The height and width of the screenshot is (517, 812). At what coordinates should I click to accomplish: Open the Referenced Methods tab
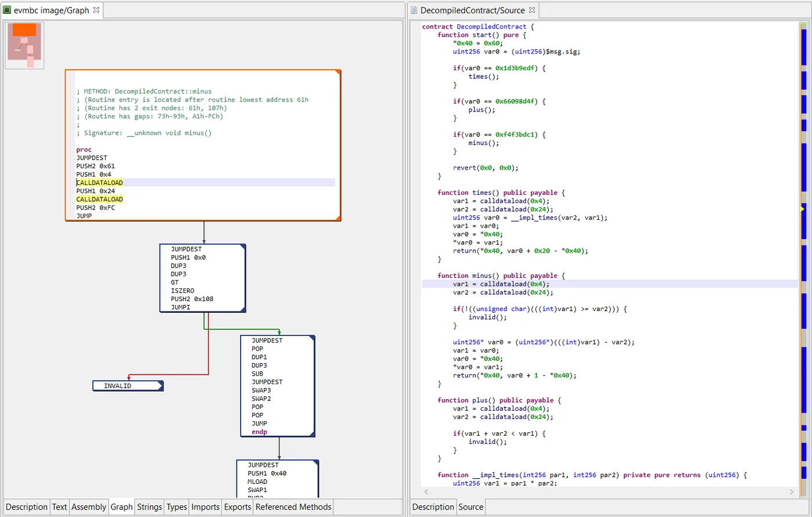(x=293, y=507)
